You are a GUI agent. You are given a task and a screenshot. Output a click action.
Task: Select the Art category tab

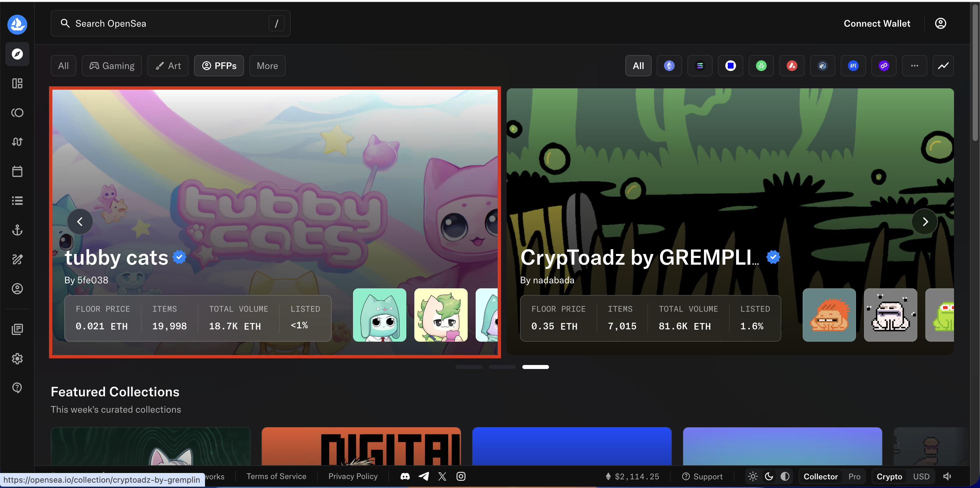[168, 66]
